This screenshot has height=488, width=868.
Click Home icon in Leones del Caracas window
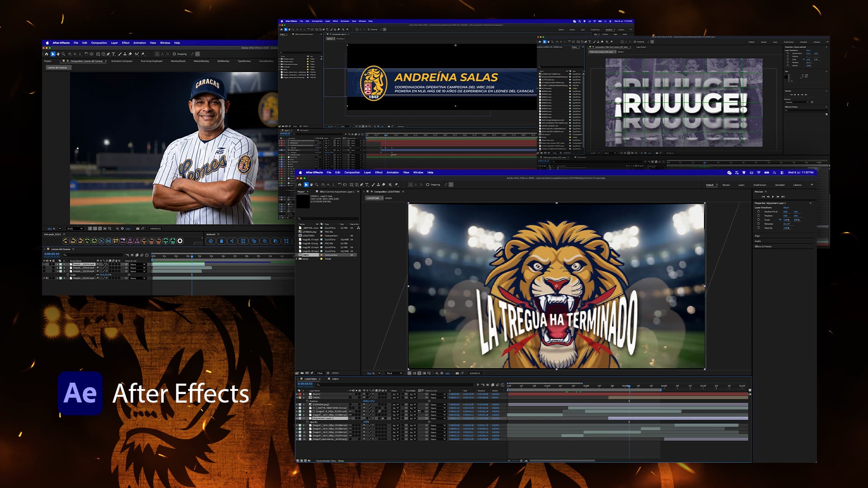pyautogui.click(x=46, y=54)
